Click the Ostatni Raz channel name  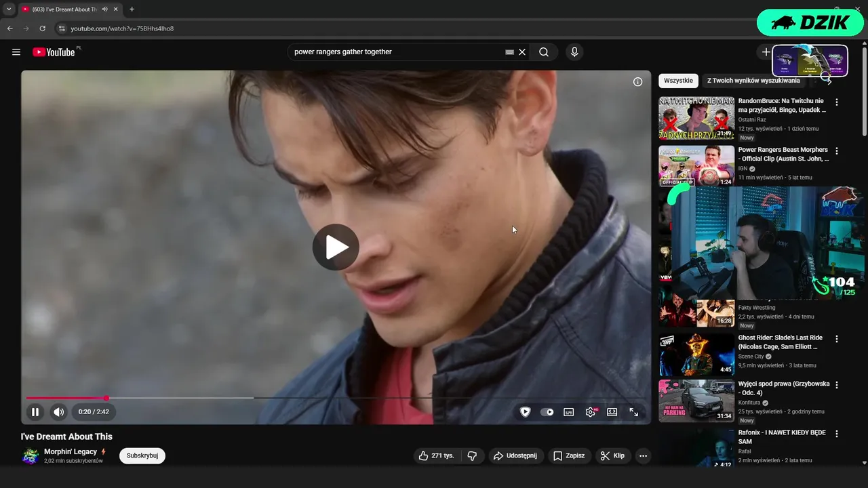click(x=752, y=119)
